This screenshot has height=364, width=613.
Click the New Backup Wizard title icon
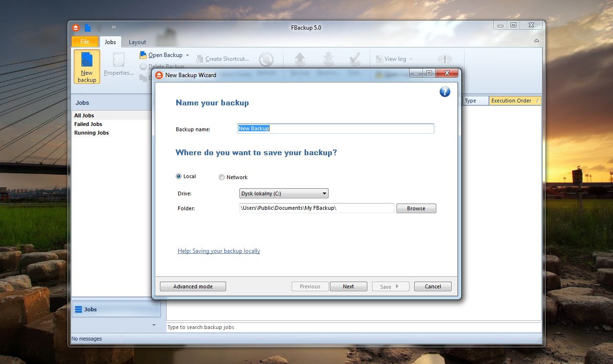pyautogui.click(x=159, y=75)
